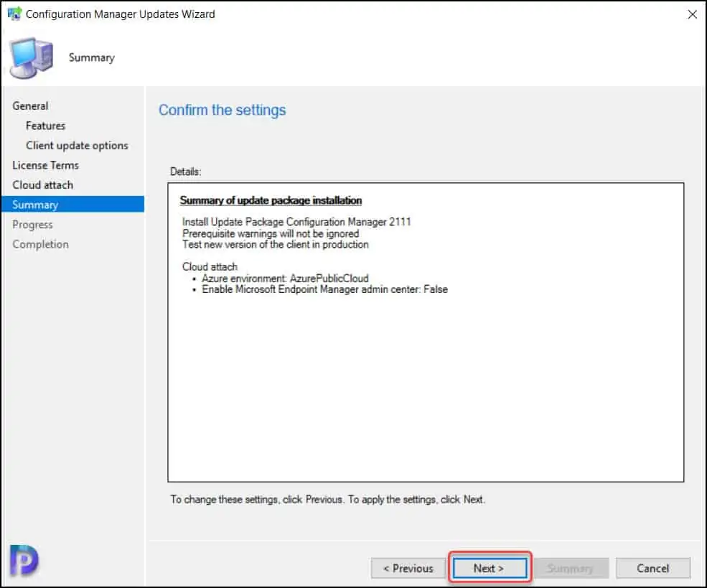Click the 'Confirm the settings' heading
Viewport: 707px width, 588px height.
pos(223,110)
